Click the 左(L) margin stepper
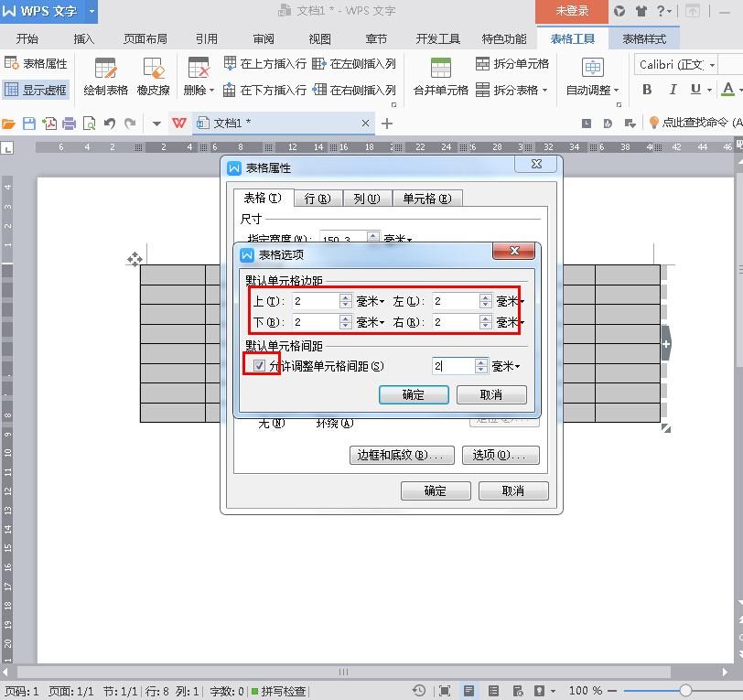 pyautogui.click(x=486, y=301)
